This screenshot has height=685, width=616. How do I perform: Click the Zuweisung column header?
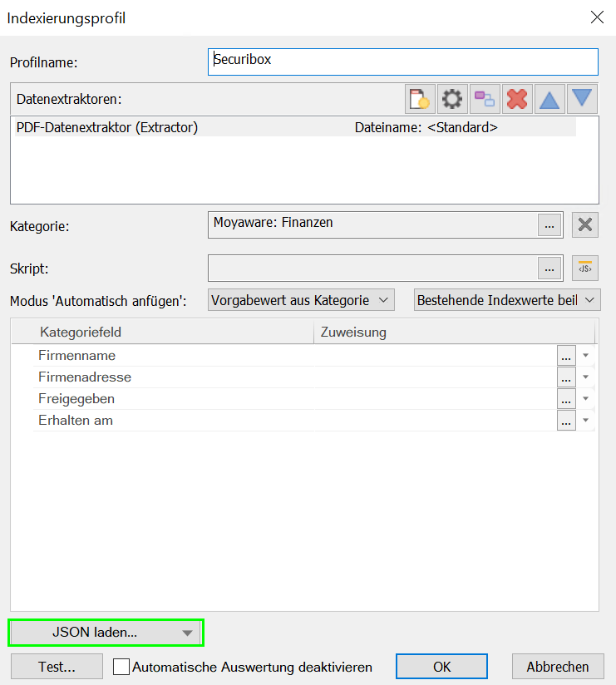click(455, 332)
